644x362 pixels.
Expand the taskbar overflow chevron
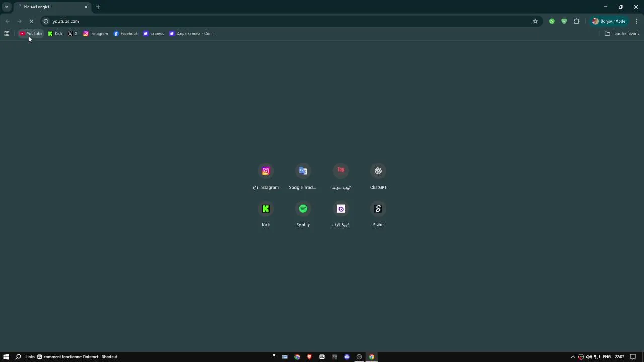pos(274,355)
